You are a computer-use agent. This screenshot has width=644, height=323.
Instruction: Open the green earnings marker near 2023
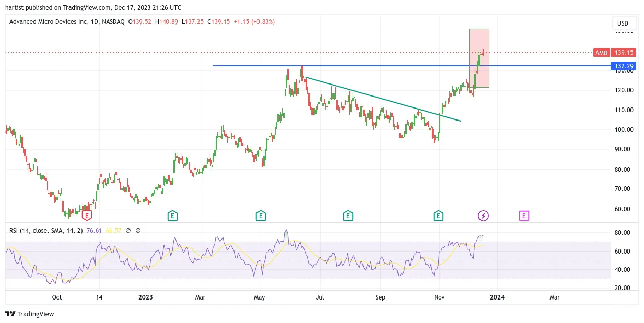(172, 215)
